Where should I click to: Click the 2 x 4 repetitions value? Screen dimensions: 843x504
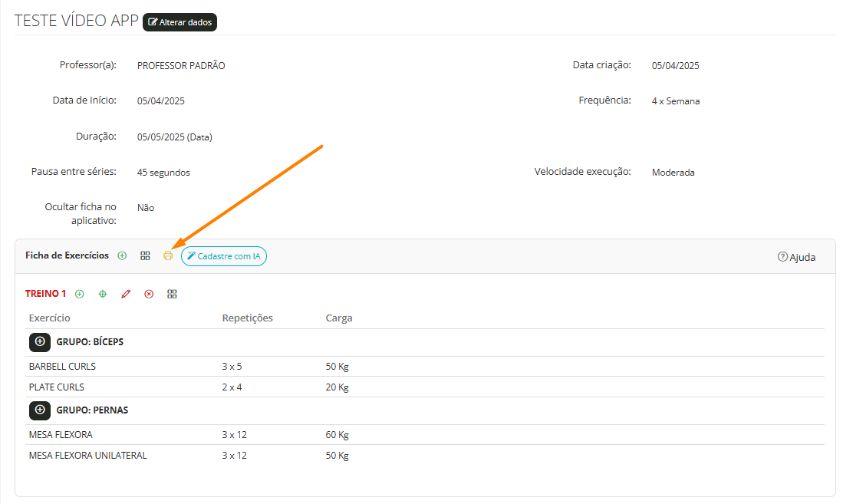(x=232, y=387)
